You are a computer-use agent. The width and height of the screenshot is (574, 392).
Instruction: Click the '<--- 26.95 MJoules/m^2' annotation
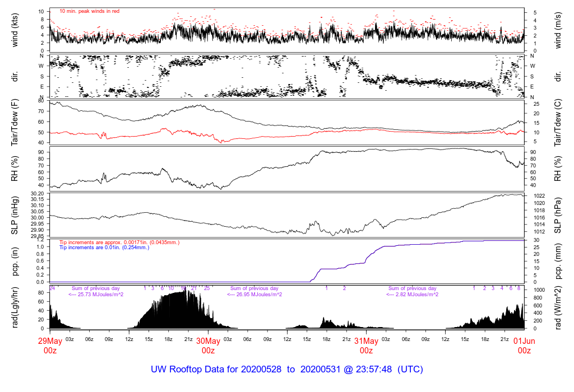click(x=254, y=295)
